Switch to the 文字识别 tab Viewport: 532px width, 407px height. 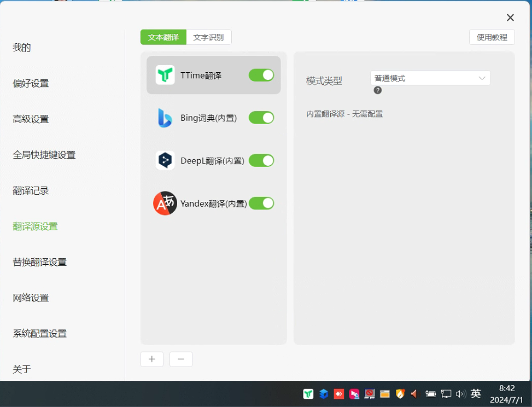pos(208,37)
